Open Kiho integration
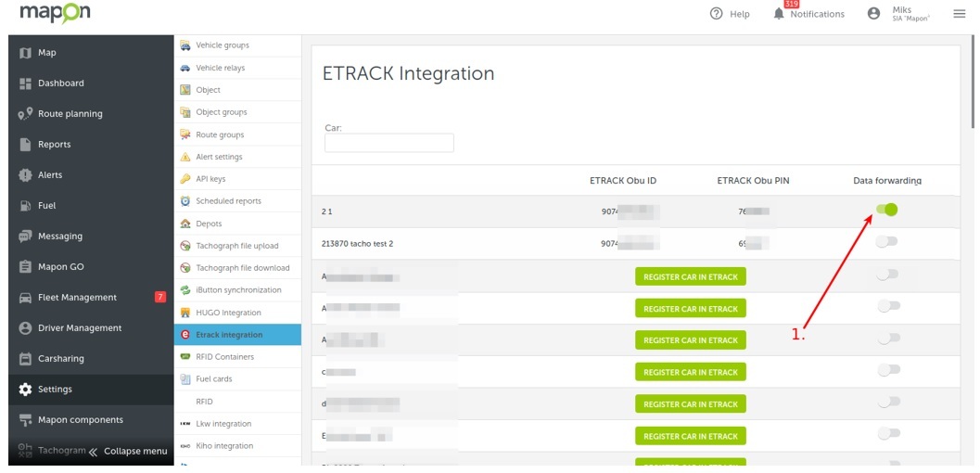 coord(237,446)
